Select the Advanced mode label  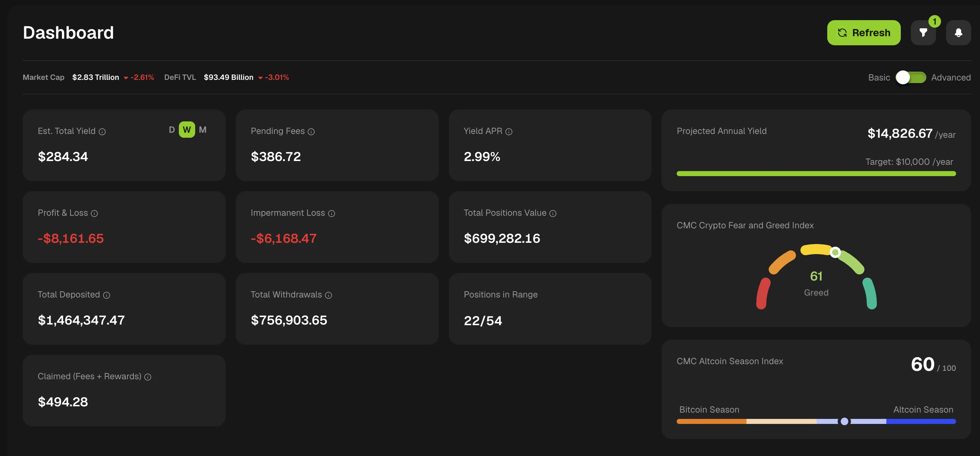tap(951, 77)
